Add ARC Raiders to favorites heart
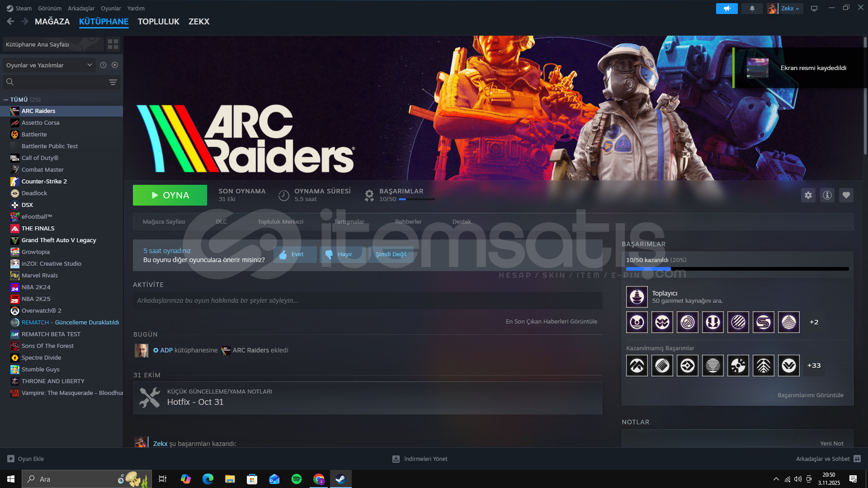The height and width of the screenshot is (488, 868). (x=846, y=195)
